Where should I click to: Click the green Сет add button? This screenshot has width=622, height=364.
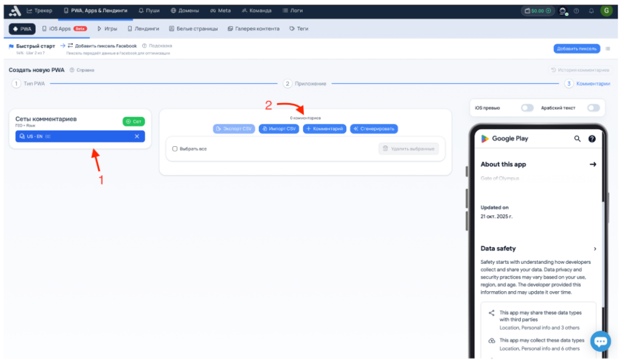pyautogui.click(x=134, y=121)
